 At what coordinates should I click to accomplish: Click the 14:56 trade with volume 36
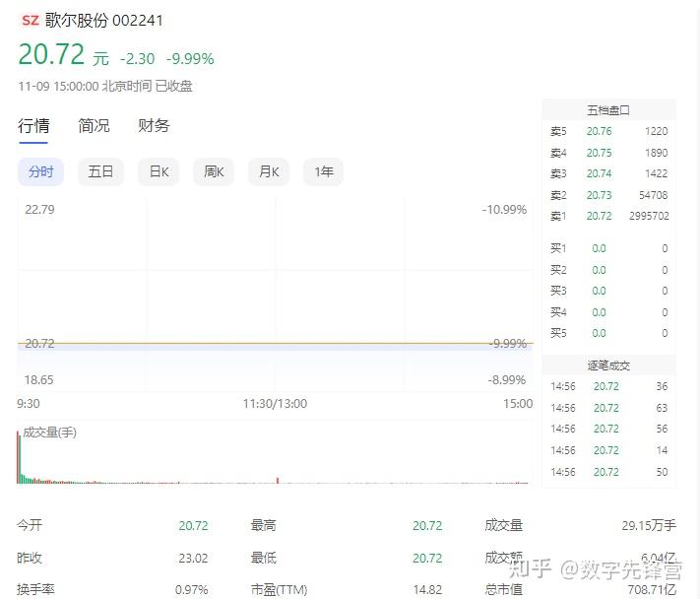click(x=608, y=386)
